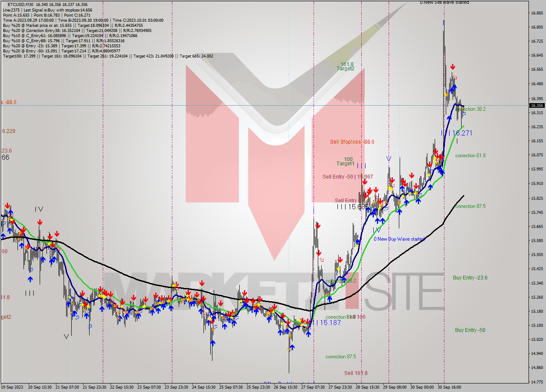Select the 'I V' wave label
Screen dimensions: 546x392
(39, 209)
